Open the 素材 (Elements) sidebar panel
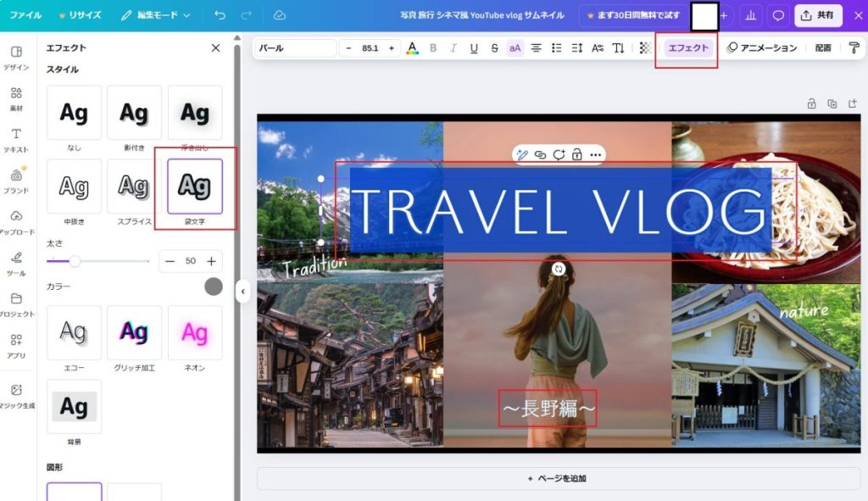The width and height of the screenshot is (868, 501). tap(16, 97)
